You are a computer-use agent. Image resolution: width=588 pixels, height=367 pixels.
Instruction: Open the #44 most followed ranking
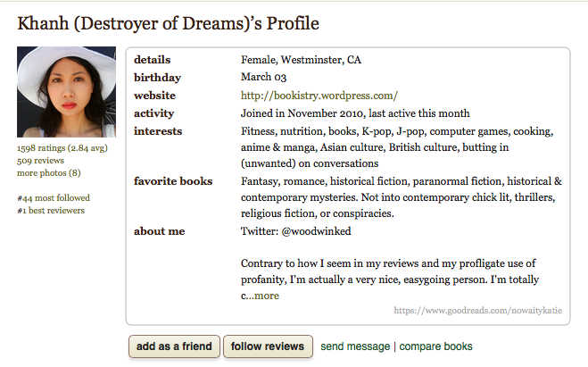pos(54,198)
